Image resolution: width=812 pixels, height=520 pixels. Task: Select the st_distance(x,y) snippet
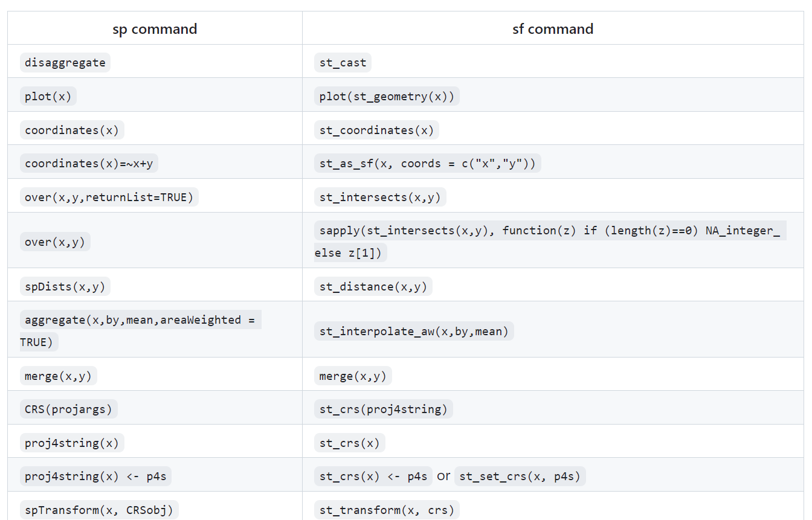(x=373, y=286)
